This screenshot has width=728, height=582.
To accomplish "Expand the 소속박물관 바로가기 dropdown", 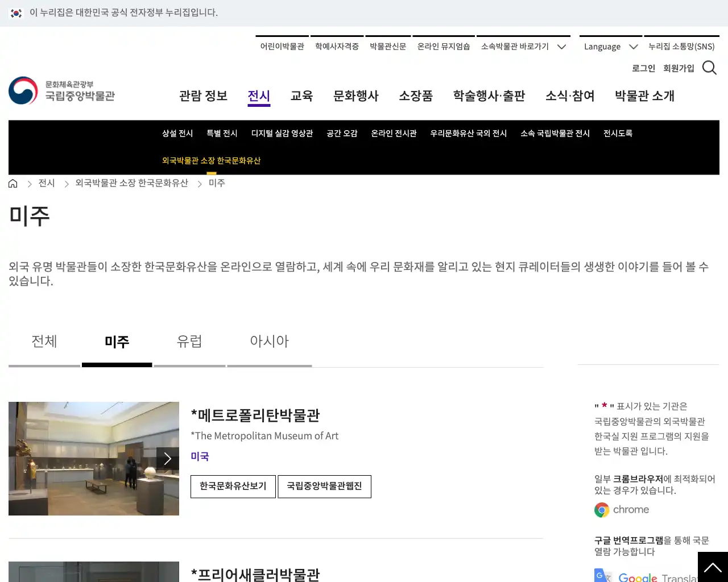I will 523,47.
